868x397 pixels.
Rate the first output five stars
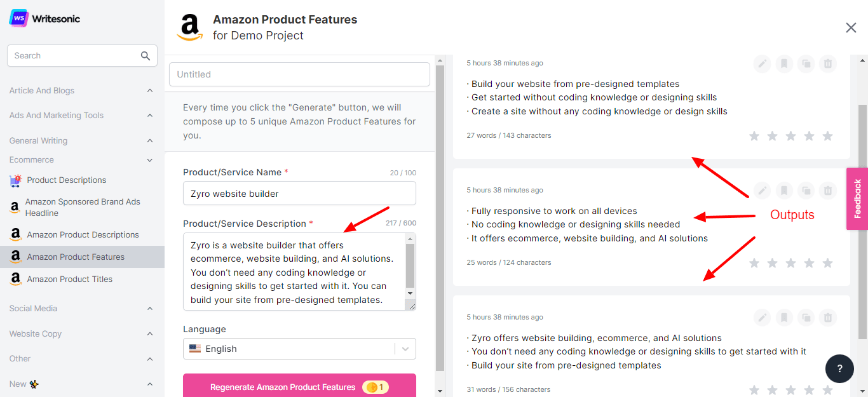[x=827, y=136]
